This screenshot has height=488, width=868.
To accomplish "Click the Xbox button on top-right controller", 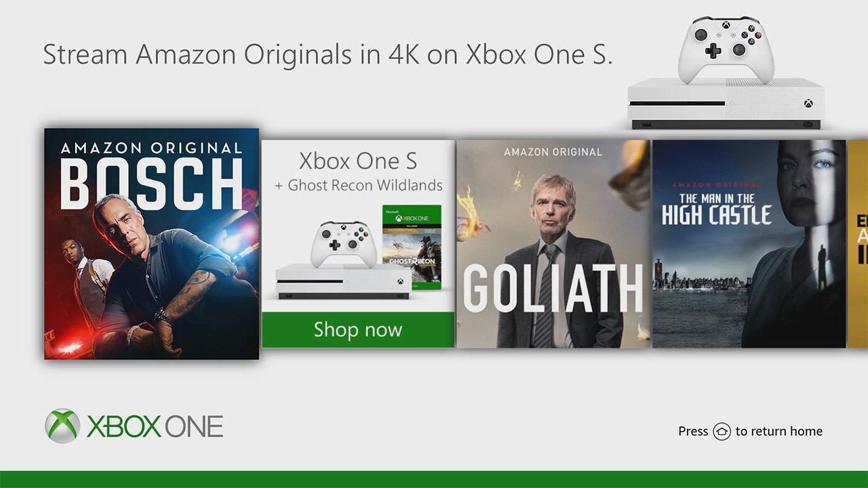I will point(726,26).
